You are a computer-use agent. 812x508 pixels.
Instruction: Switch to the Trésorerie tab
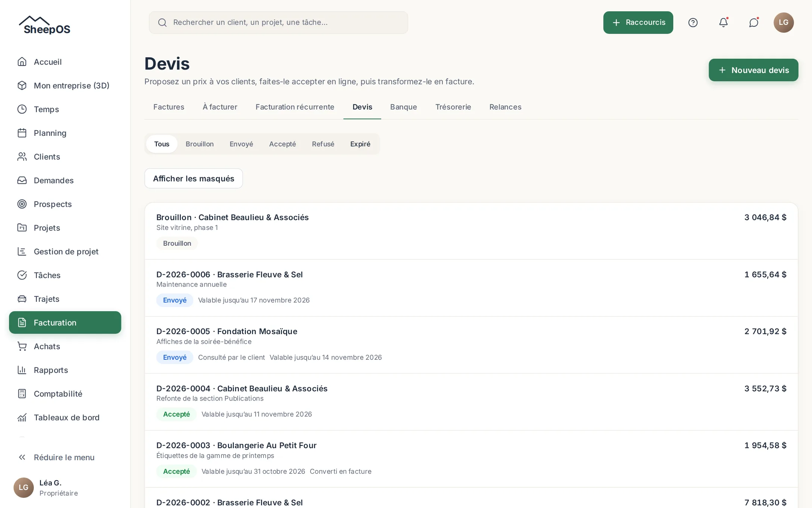(453, 107)
